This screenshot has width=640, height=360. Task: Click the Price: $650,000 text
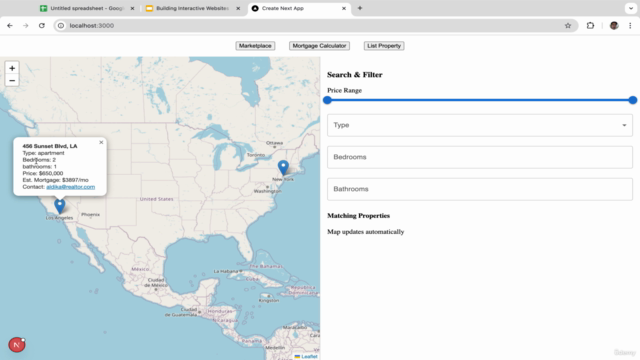tap(43, 173)
